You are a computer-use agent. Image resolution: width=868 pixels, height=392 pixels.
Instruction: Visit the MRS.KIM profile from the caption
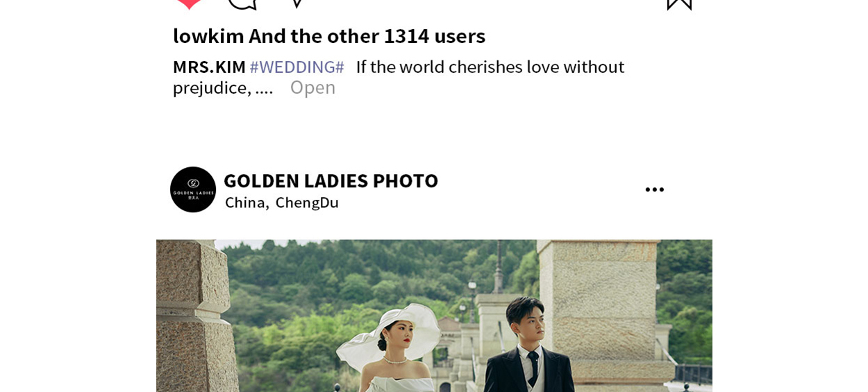click(x=209, y=67)
